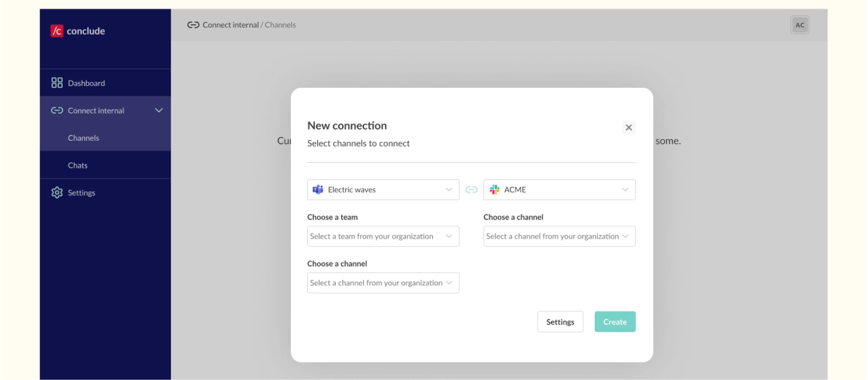Image resolution: width=868 pixels, height=380 pixels.
Task: Open the Select a team dropdown
Action: pos(383,236)
